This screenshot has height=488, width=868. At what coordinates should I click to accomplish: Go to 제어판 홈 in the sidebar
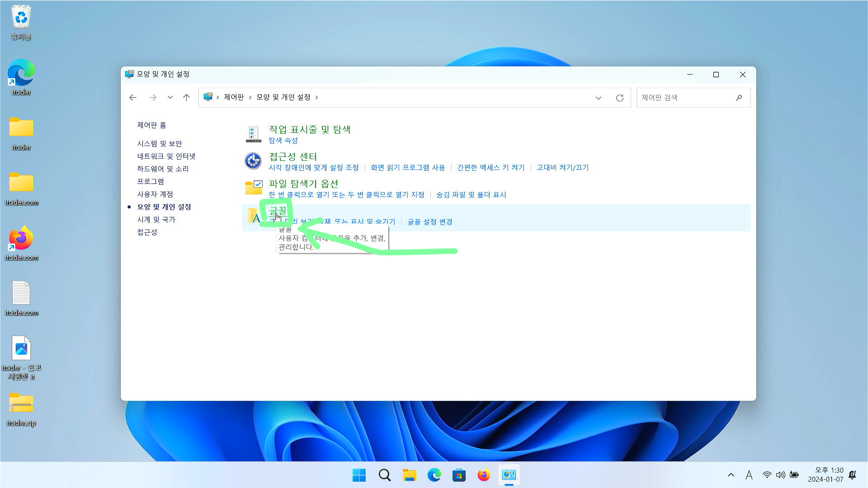coord(151,125)
